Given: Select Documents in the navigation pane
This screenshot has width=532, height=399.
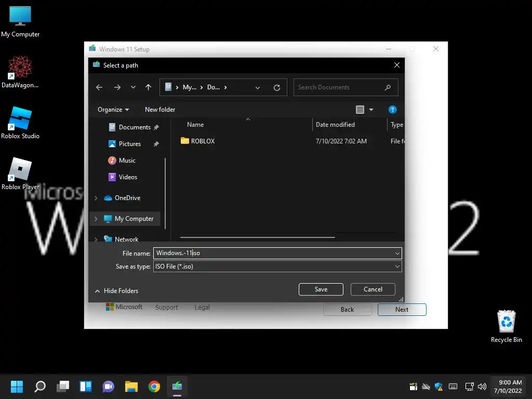Looking at the screenshot, I should [134, 127].
